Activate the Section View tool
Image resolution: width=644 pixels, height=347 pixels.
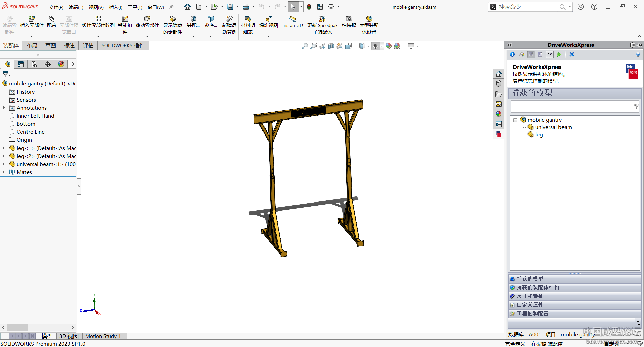pos(331,46)
